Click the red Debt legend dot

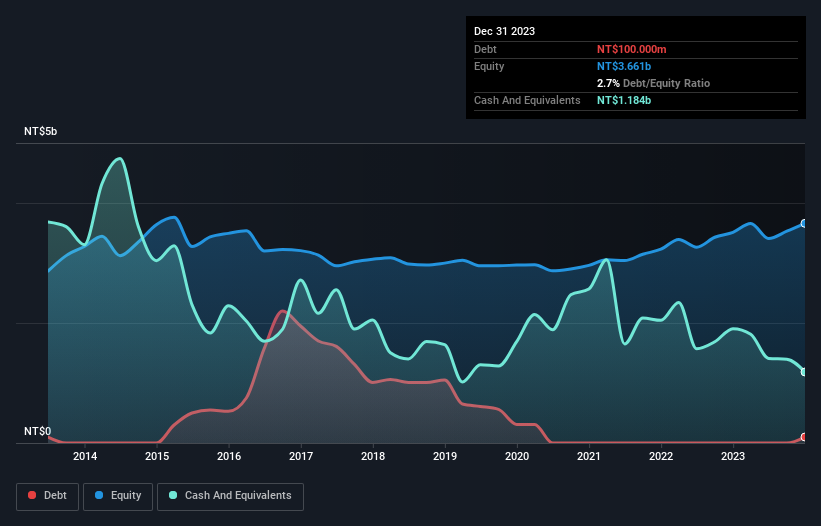tap(32, 495)
